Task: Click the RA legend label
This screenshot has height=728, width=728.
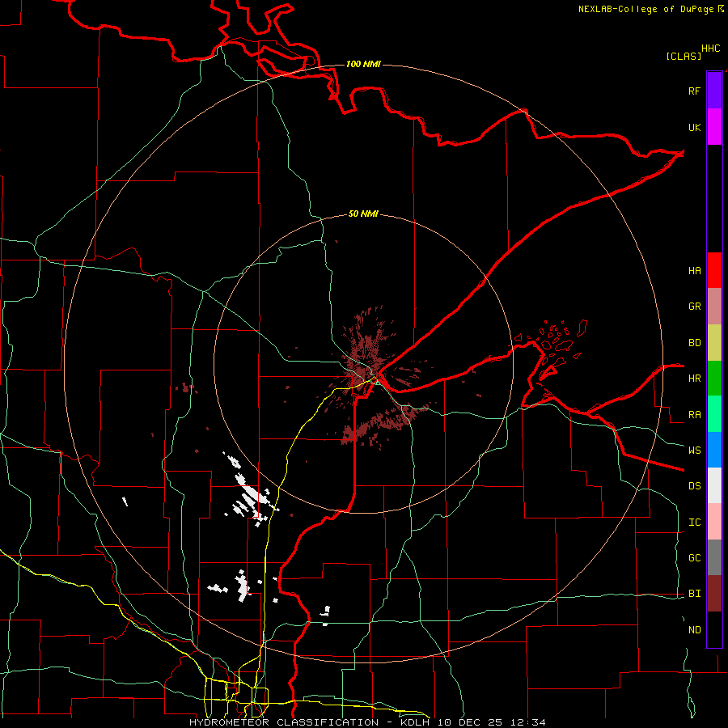Action: pyautogui.click(x=694, y=415)
